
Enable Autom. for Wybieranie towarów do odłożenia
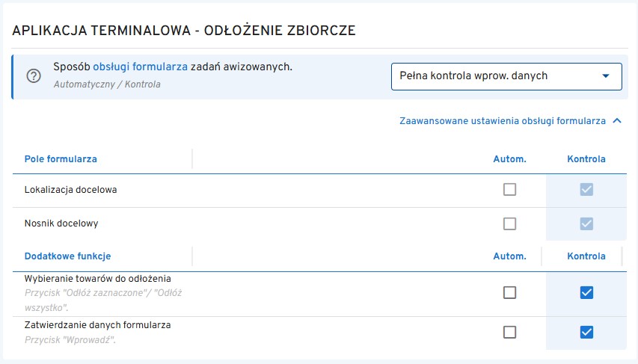509,293
